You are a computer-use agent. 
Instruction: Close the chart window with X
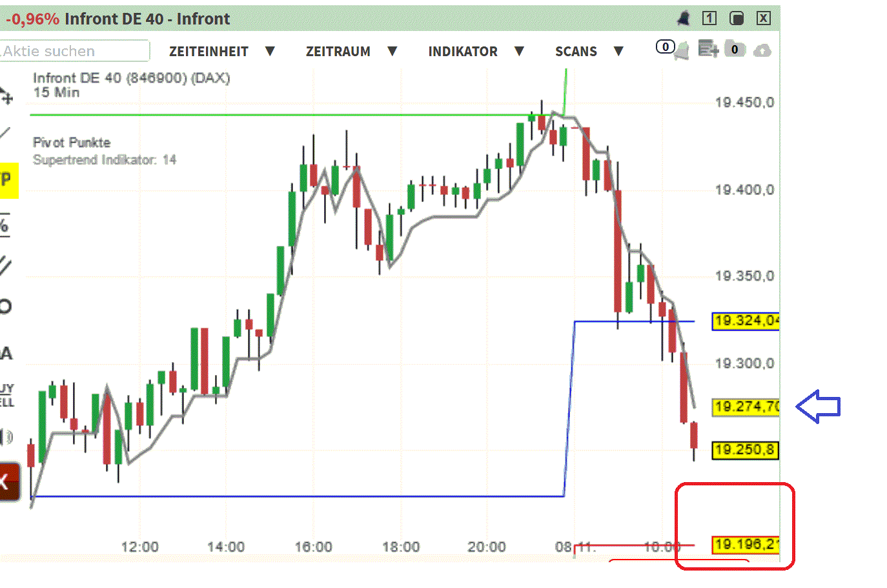[x=764, y=18]
